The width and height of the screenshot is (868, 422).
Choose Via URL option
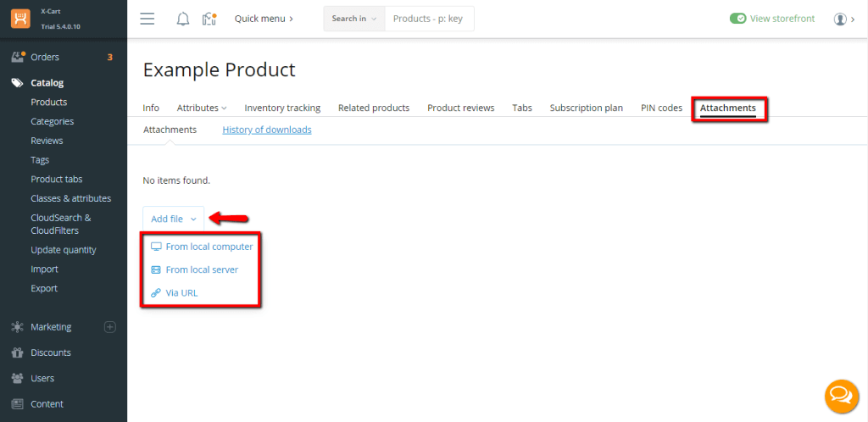(x=175, y=293)
